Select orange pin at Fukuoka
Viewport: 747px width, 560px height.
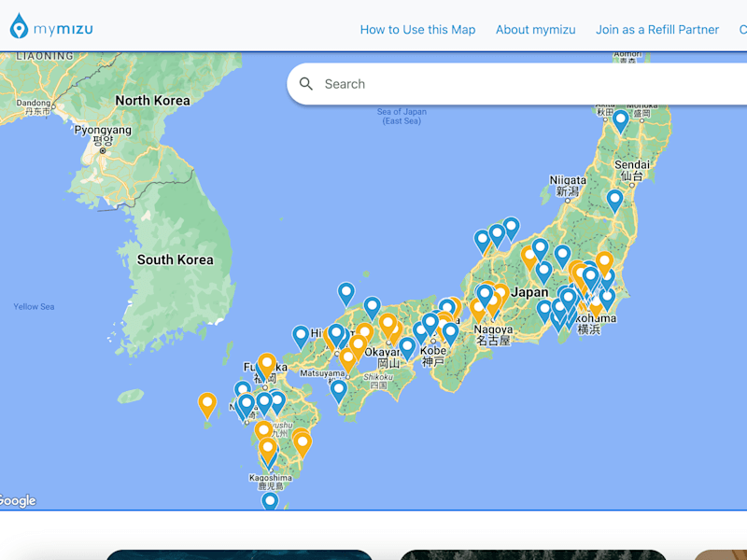[x=267, y=365]
